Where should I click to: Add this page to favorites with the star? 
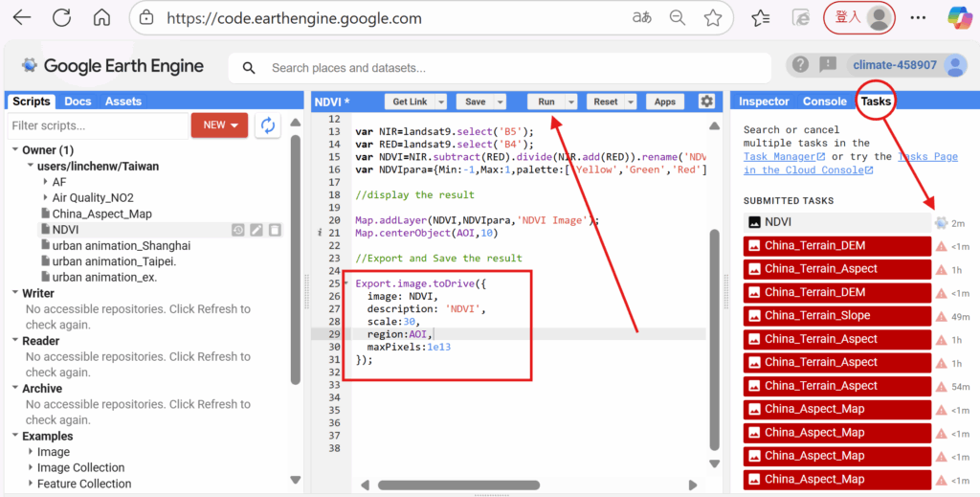click(x=712, y=17)
